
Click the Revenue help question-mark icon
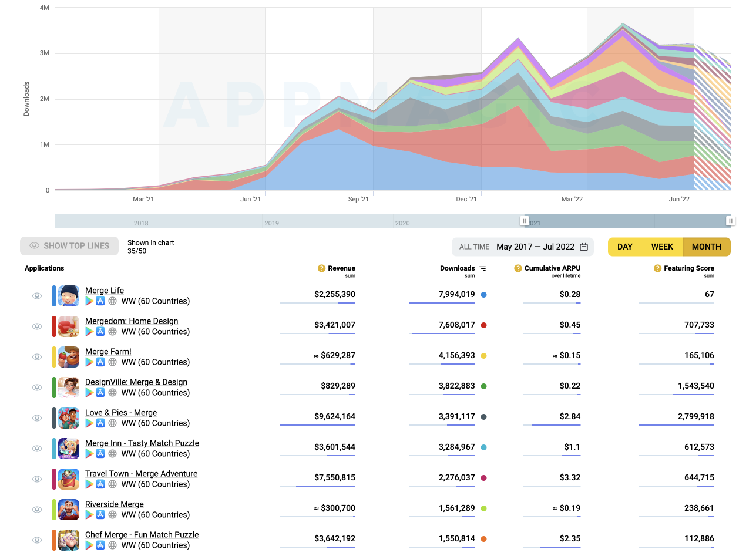(x=321, y=268)
